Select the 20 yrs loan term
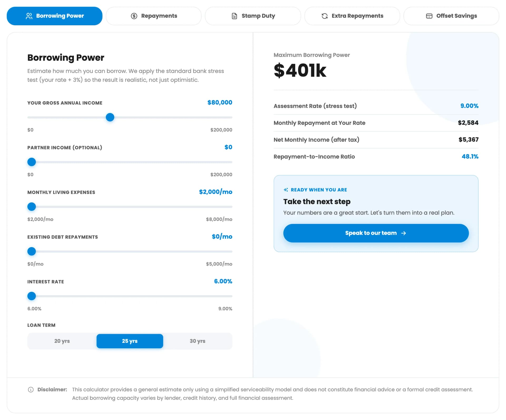The image size is (506, 420). (62, 341)
